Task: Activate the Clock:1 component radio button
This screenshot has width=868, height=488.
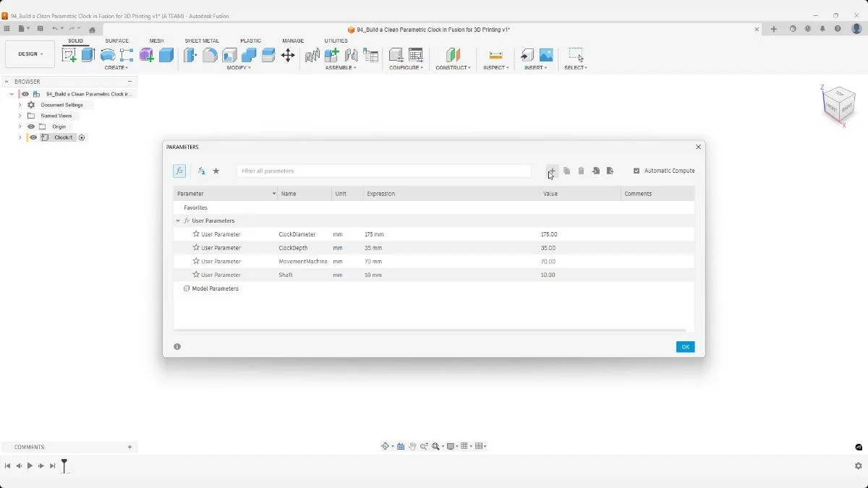Action: point(82,137)
